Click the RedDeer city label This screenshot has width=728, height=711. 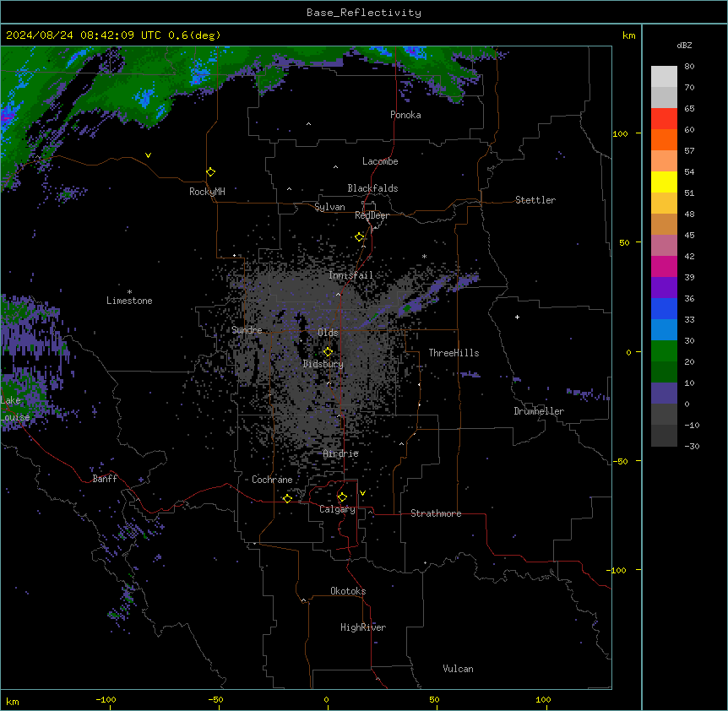pyautogui.click(x=372, y=215)
